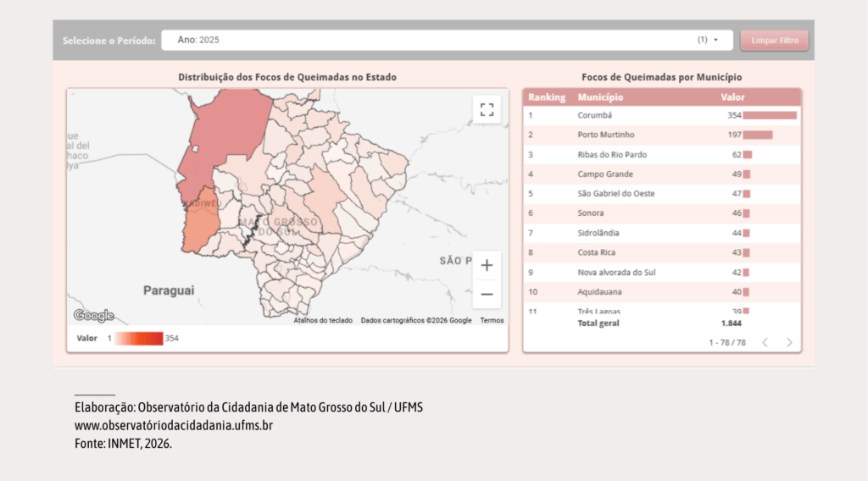Go to next page of the table
The width and height of the screenshot is (868, 481).
[789, 343]
